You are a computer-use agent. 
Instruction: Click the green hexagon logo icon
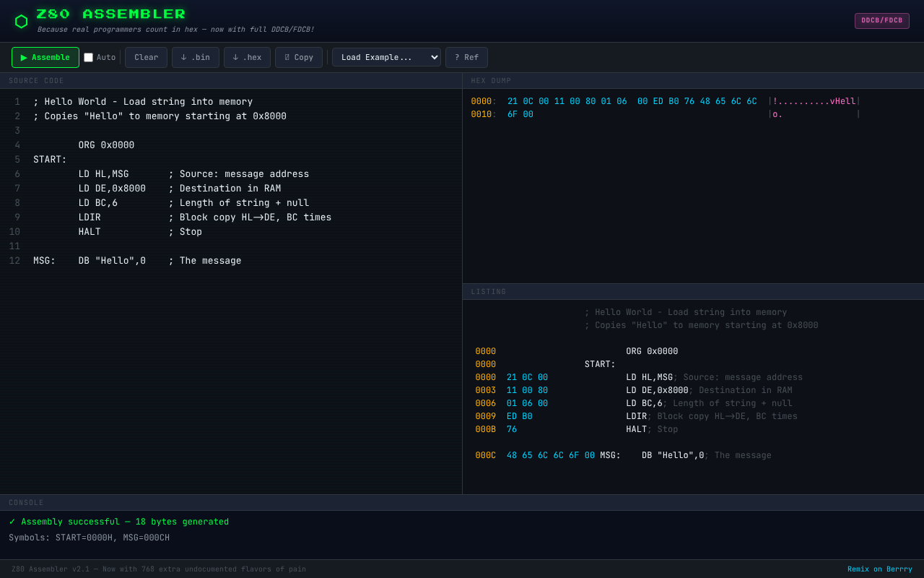22,22
